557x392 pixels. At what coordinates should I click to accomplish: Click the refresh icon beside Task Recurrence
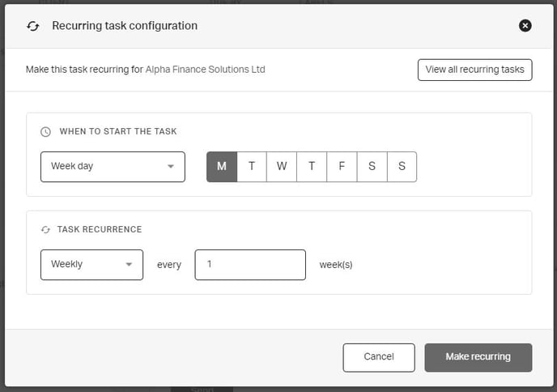pos(45,230)
